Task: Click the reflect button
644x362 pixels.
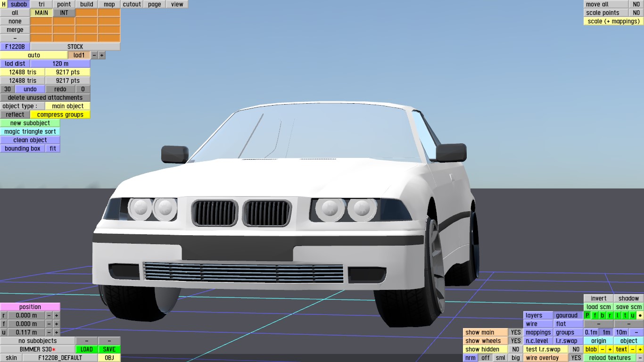Action: tap(15, 115)
